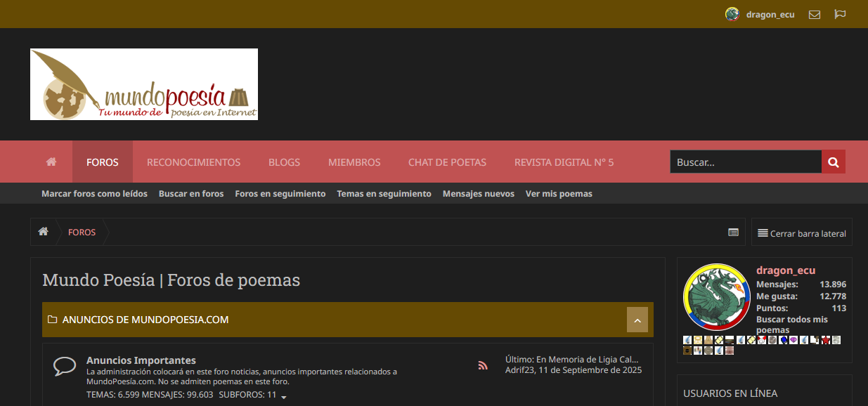Go to Chat de Poetas tab
Image resolution: width=868 pixels, height=406 pixels.
click(447, 162)
